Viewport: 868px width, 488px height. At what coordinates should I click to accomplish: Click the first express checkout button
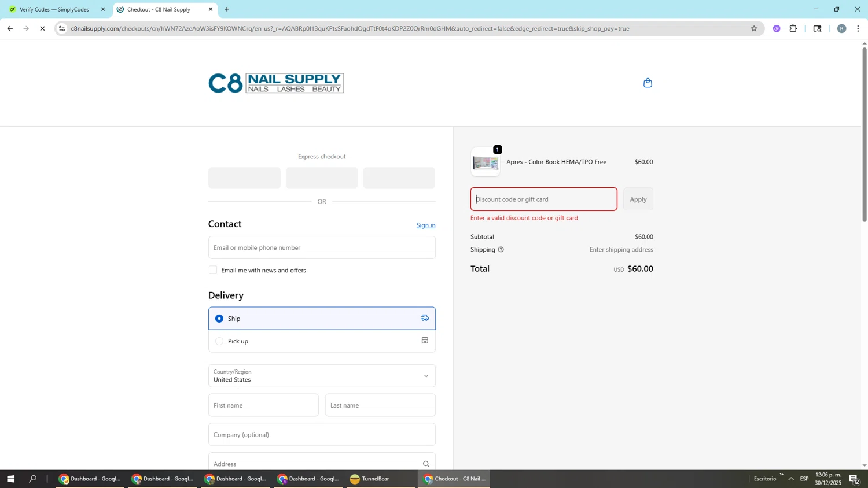244,178
